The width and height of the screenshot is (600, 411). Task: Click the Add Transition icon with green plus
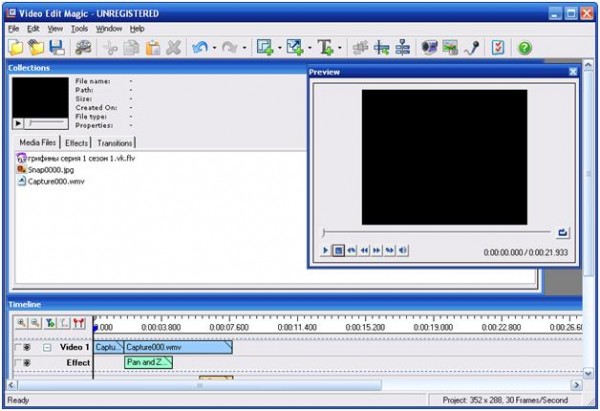click(295, 48)
